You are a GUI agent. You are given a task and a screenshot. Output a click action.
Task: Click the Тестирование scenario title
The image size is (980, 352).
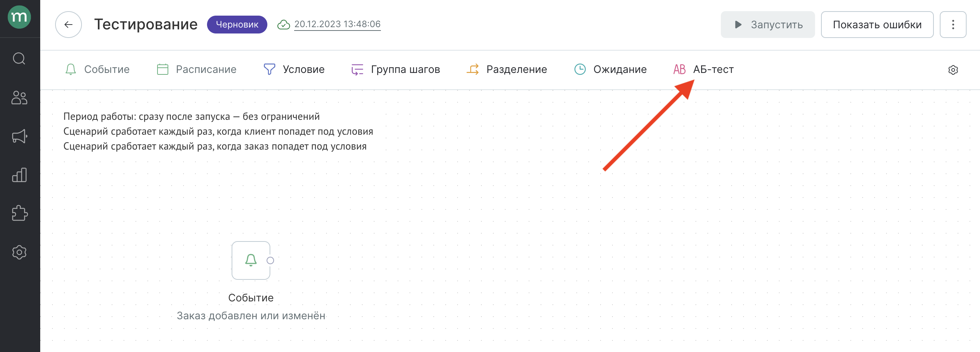coord(146,24)
